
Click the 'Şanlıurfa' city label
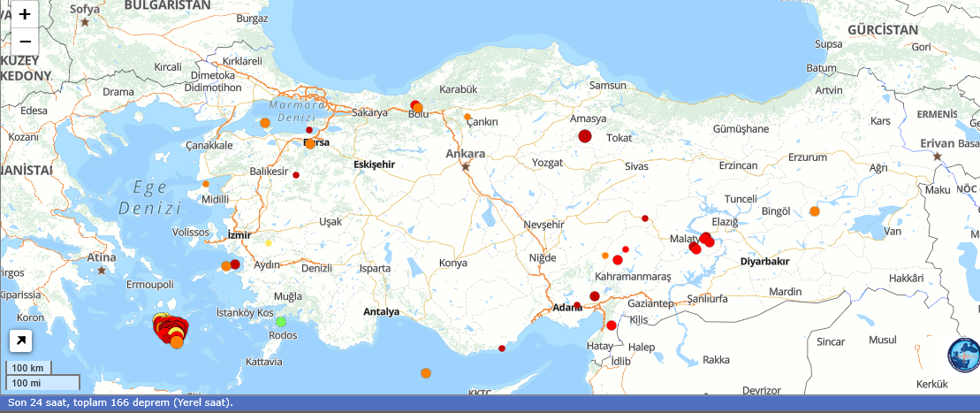(707, 299)
